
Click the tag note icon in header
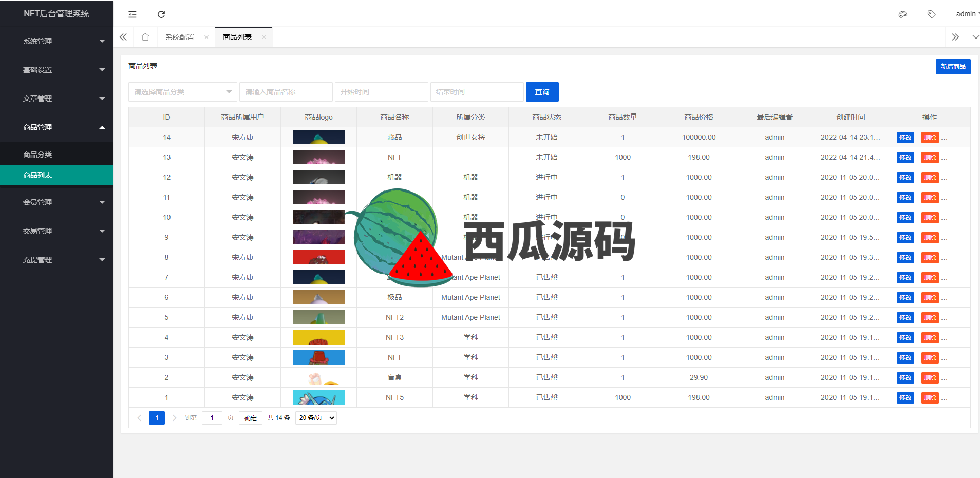click(931, 14)
